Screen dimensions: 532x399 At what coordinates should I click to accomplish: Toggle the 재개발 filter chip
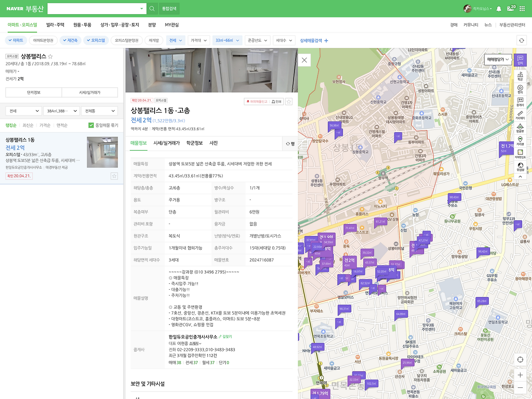click(154, 40)
